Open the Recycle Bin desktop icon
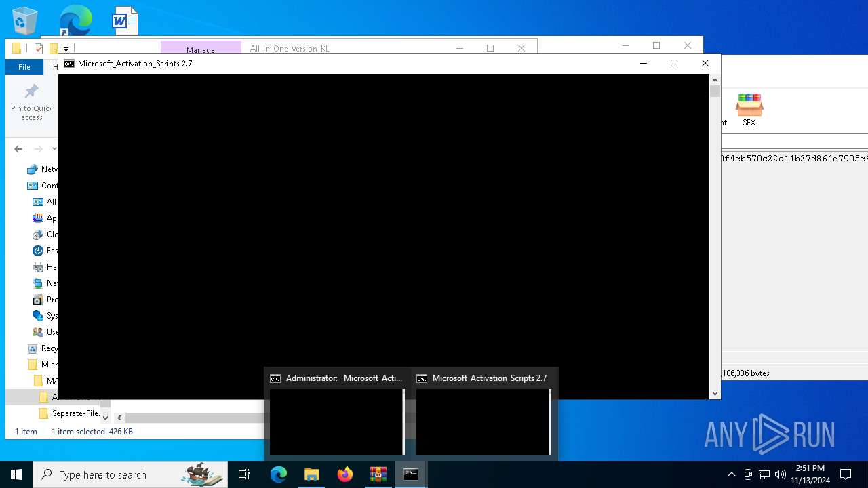Screen dimensions: 868x488 [x=25, y=20]
